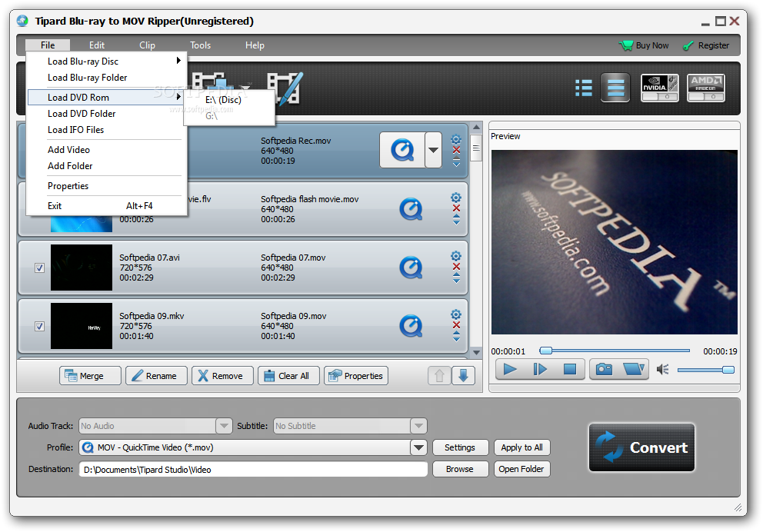
Task: Open the Audio Track dropdown
Action: tap(224, 426)
